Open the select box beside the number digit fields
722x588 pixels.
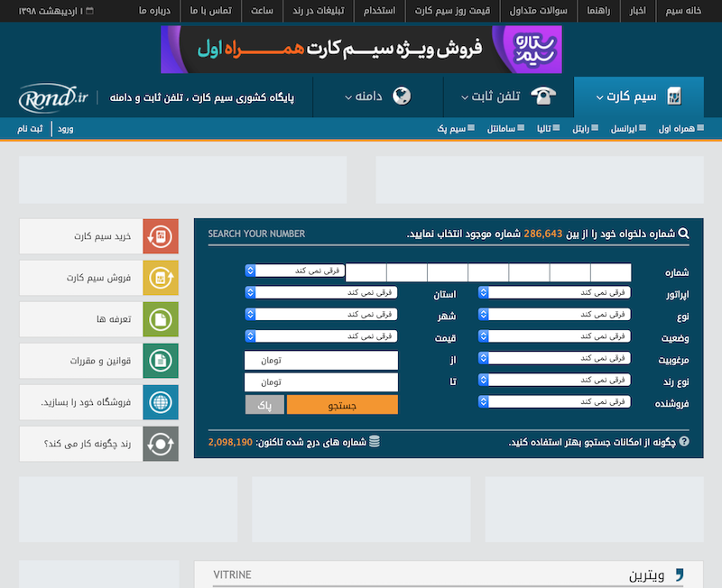click(295, 271)
